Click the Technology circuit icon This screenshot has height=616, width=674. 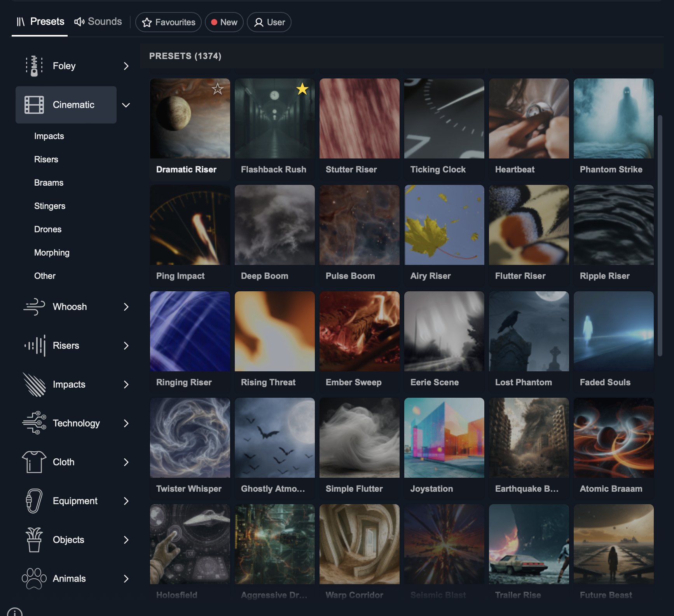[34, 423]
